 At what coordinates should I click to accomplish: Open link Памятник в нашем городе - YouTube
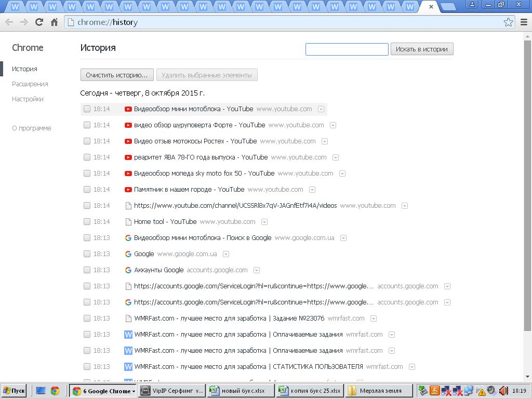(189, 190)
